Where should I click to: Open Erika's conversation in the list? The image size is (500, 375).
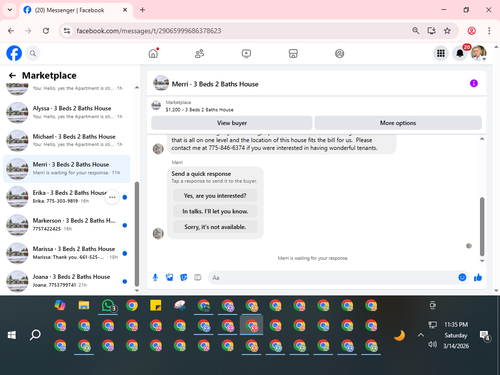[67, 197]
